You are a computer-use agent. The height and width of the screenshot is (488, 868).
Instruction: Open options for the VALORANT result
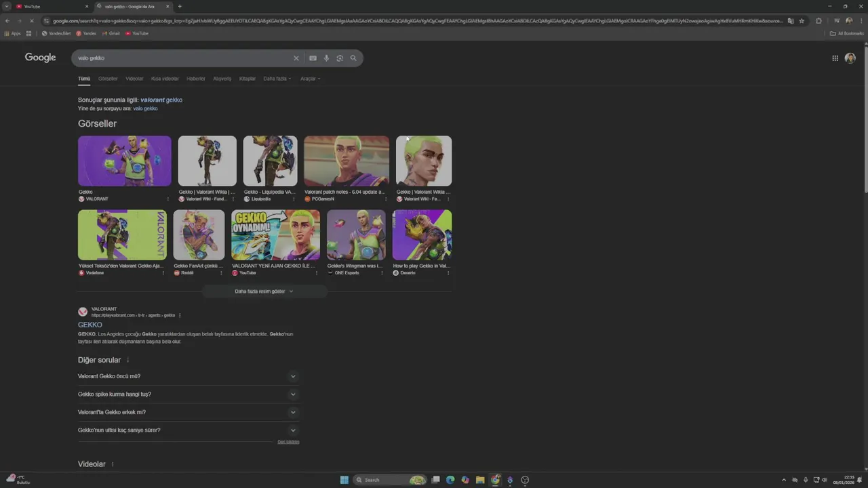click(180, 315)
